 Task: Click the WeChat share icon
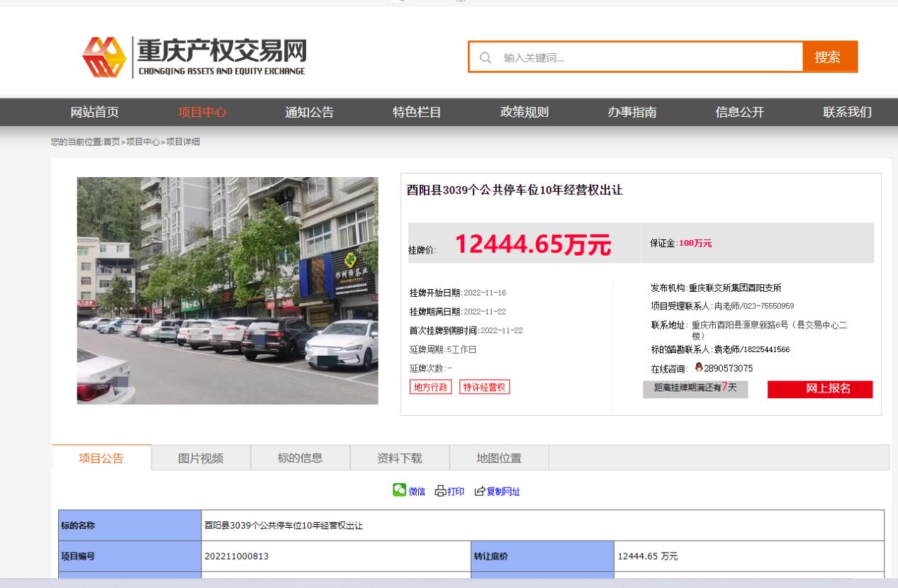click(400, 490)
